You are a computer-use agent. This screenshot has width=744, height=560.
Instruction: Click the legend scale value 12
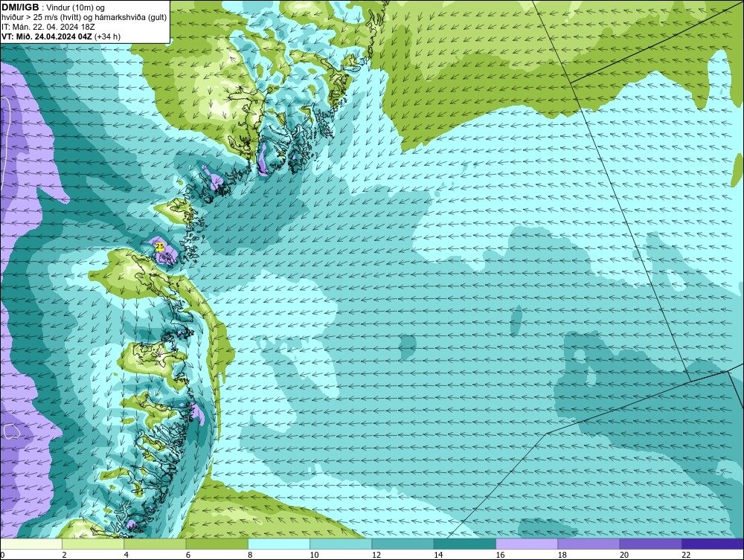(376, 556)
